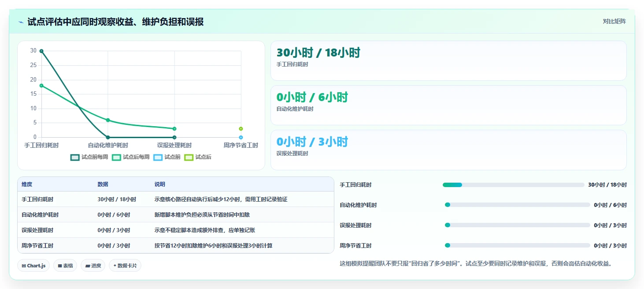Screen dimensions: 644x289
Task: Click the footer note starting 这组模拟提醒团队
Action: (476, 264)
